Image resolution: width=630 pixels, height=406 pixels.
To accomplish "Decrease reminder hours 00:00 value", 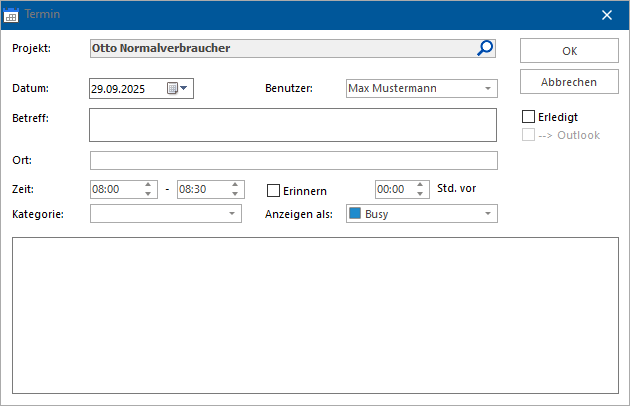I will pyautogui.click(x=420, y=194).
